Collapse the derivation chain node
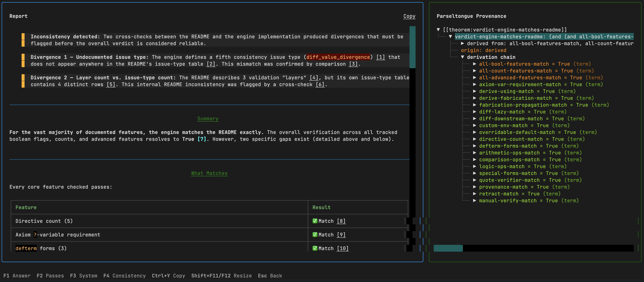Screen dimensions: 644x282 point(463,57)
